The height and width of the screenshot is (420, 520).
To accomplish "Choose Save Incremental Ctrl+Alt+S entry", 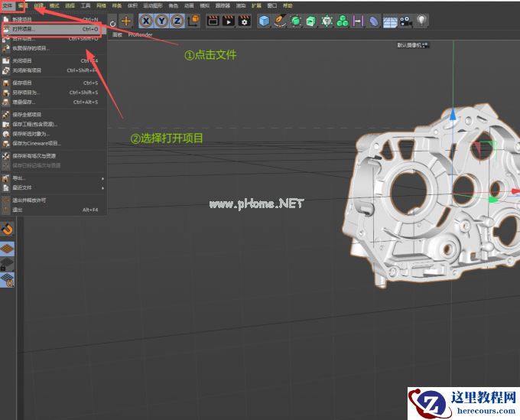I will coord(53,103).
